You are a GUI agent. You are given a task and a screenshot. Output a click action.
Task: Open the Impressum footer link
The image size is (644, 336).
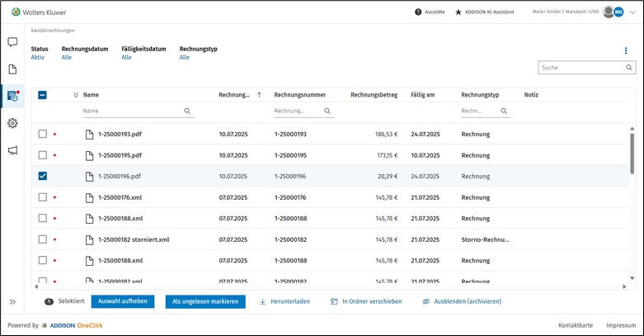click(x=621, y=325)
